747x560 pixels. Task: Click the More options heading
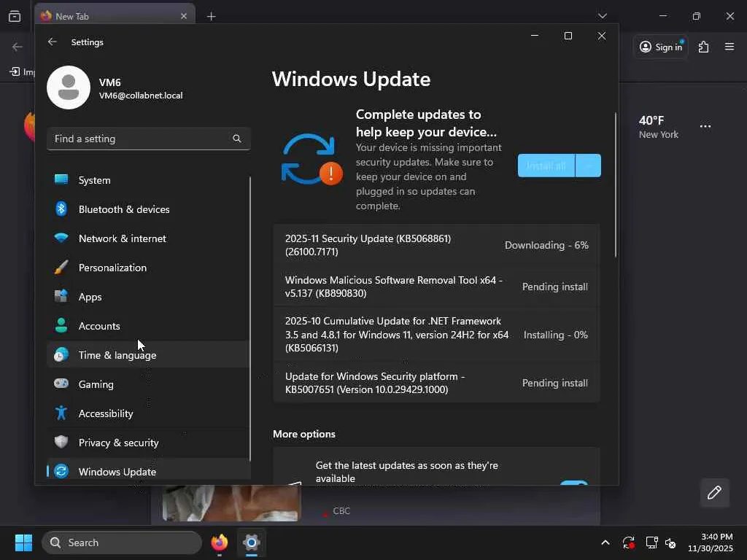tap(304, 434)
